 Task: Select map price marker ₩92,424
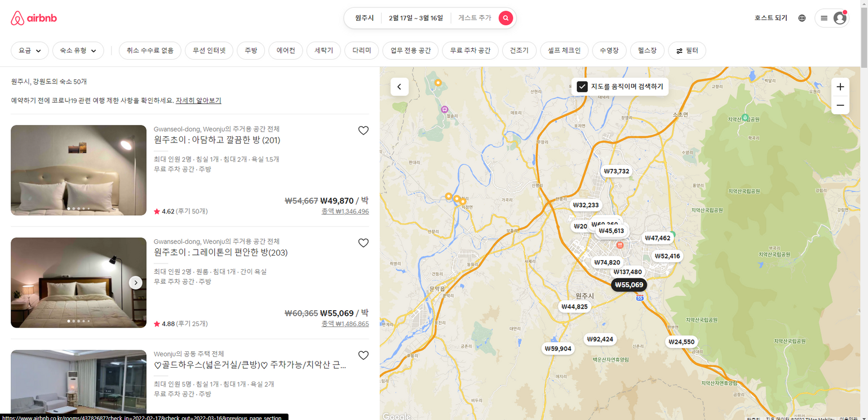click(600, 339)
